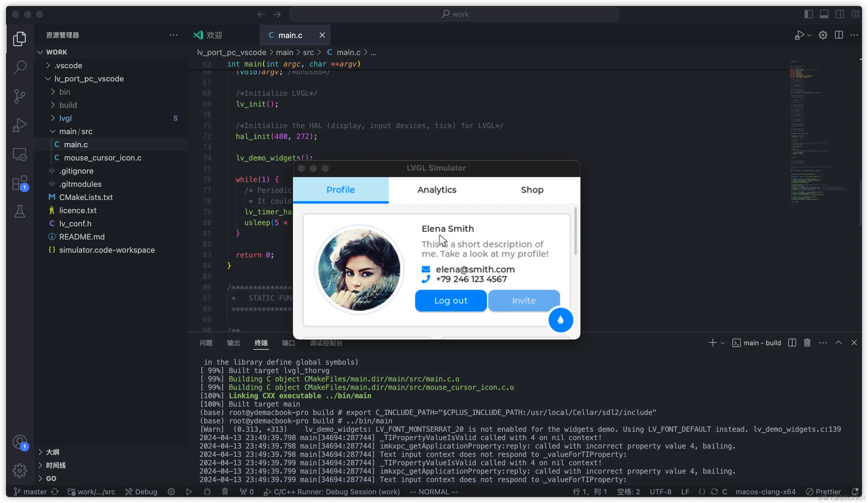Open the Explorer view in activity bar
The height and width of the screenshot is (503, 868).
[20, 39]
